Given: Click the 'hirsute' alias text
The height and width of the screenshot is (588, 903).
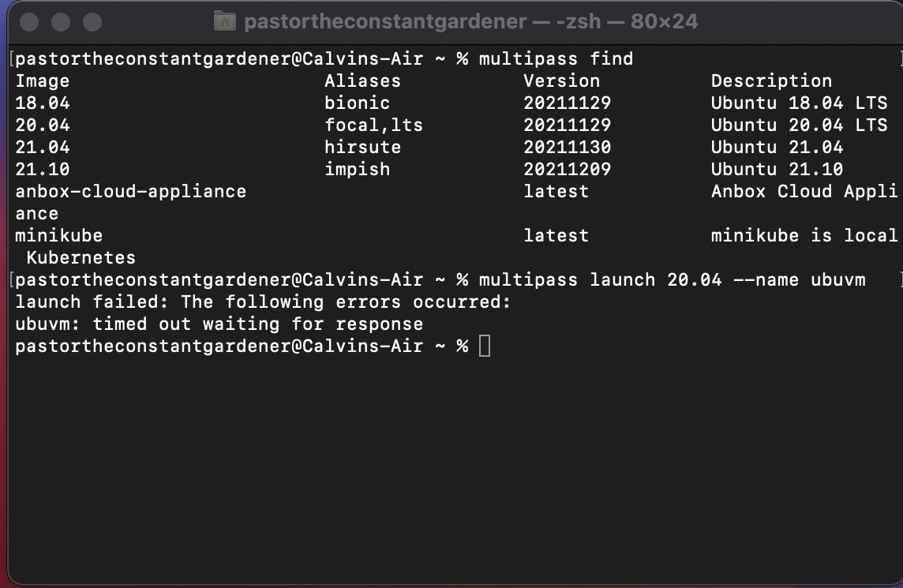Looking at the screenshot, I should coord(362,147).
